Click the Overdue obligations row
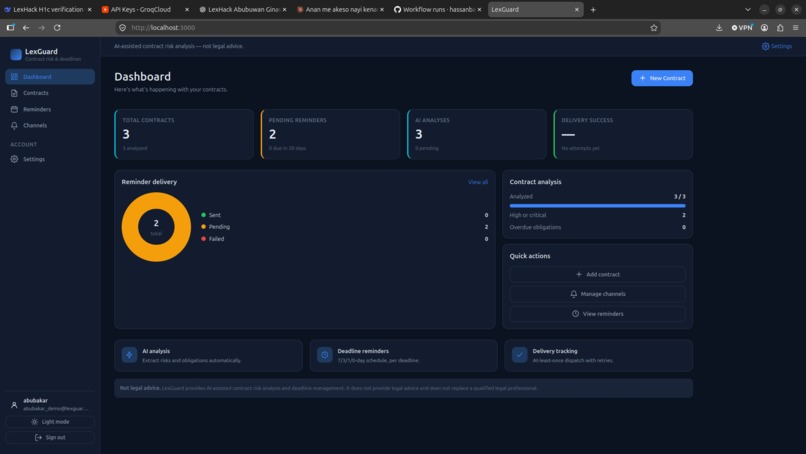Viewport: 806px width, 454px height. [x=597, y=227]
